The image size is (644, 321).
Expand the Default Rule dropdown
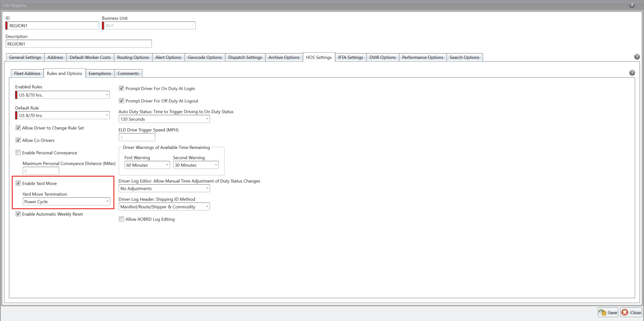point(107,115)
